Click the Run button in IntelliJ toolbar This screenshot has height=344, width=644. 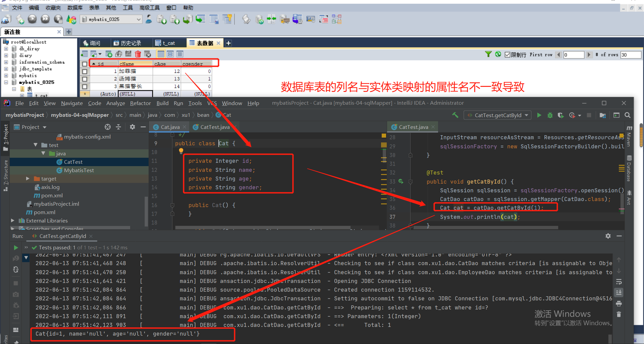539,115
